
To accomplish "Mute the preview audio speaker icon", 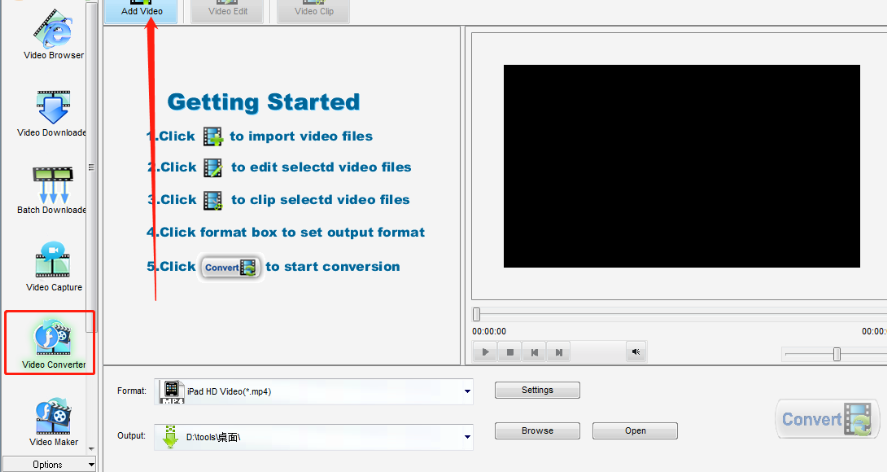I will click(636, 352).
